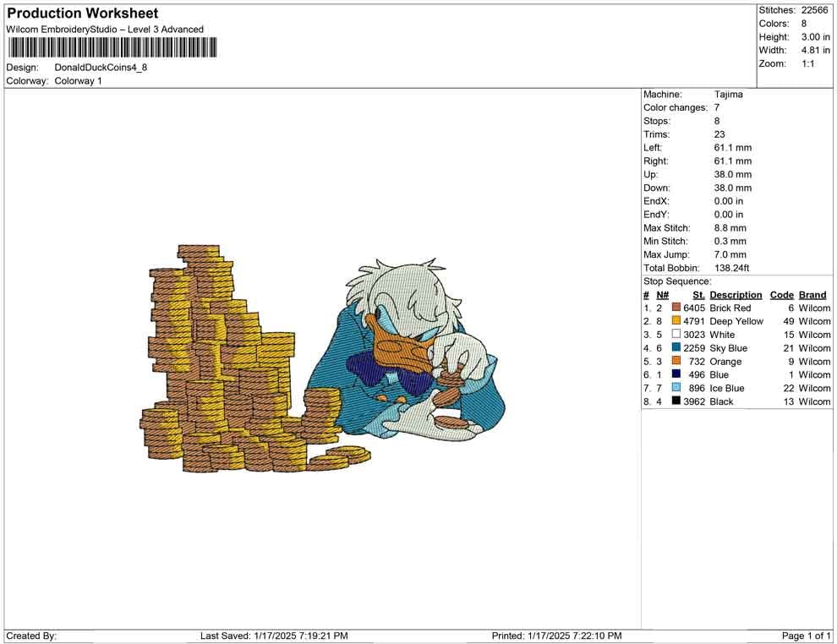This screenshot has height=644, width=837.
Task: Click the 'Brand' column header
Action: pos(812,295)
